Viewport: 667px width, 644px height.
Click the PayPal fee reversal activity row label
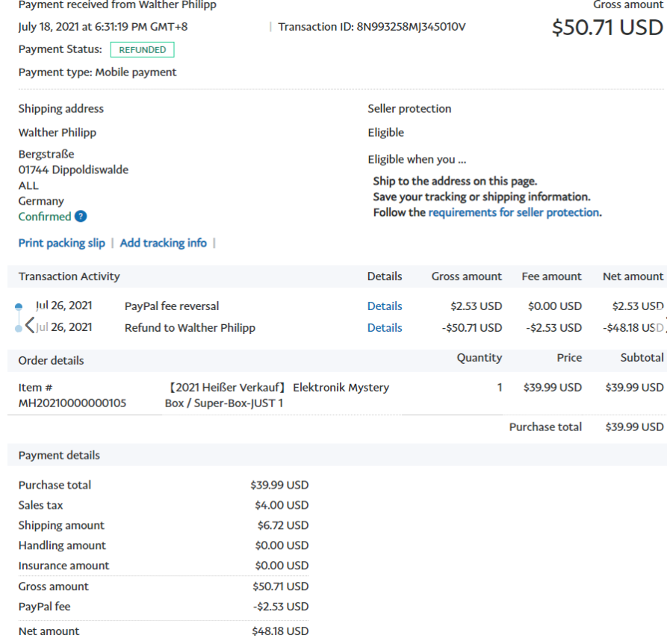click(x=172, y=306)
